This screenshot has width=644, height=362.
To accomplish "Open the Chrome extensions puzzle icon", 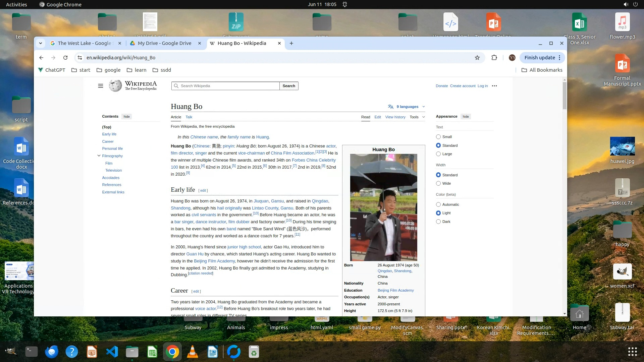I will tap(494, 58).
